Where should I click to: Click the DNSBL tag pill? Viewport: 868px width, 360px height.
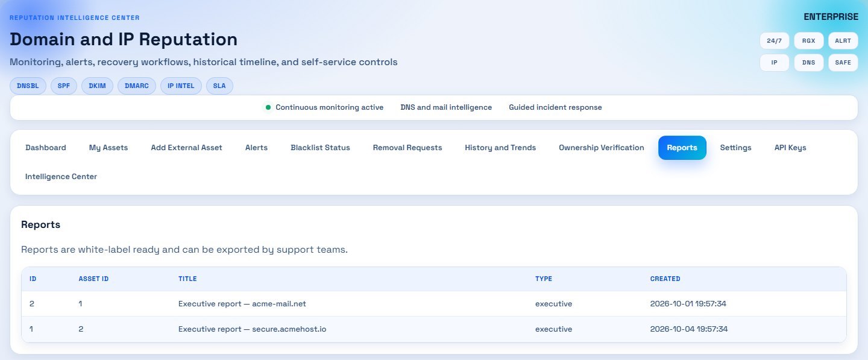[x=28, y=86]
